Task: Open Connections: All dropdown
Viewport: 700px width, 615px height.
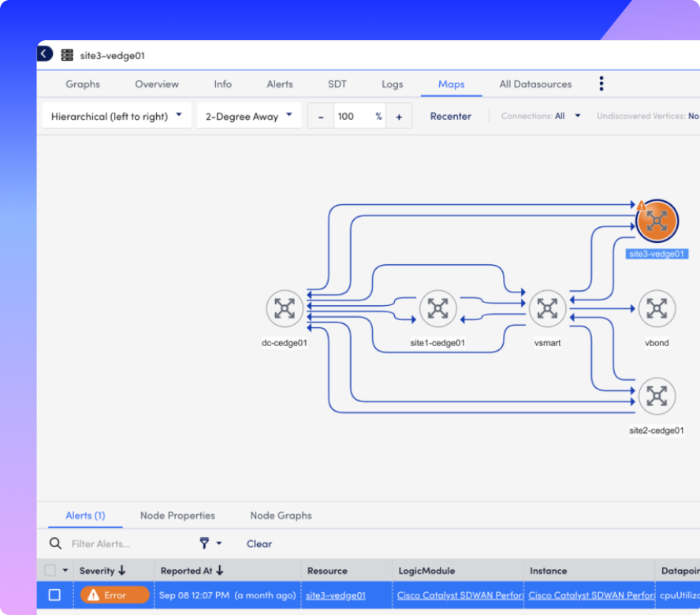Action: pyautogui.click(x=541, y=116)
